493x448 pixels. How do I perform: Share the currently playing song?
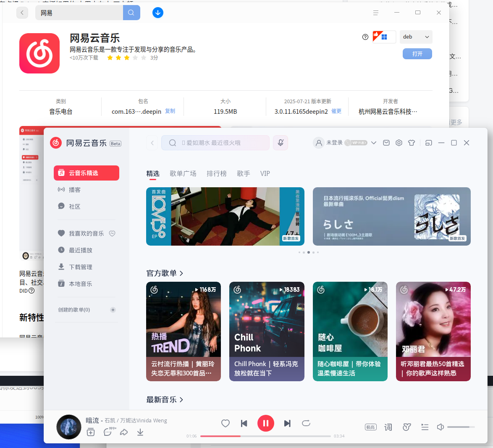124,432
